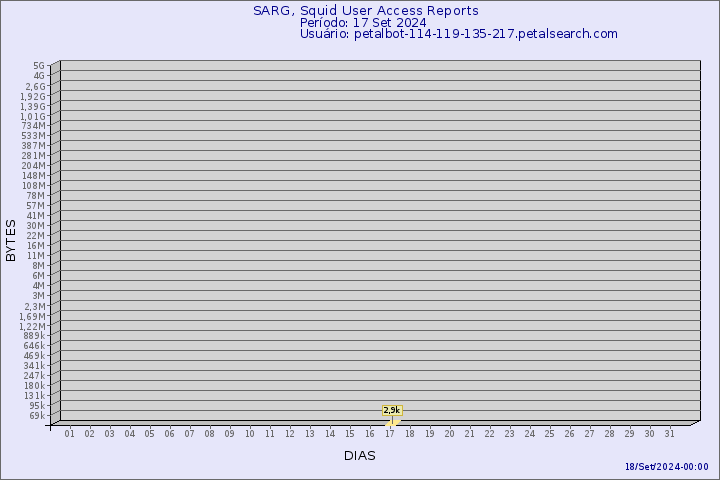720x480 pixels.
Task: Click day 29 on the x-axis
Action: pos(630,434)
